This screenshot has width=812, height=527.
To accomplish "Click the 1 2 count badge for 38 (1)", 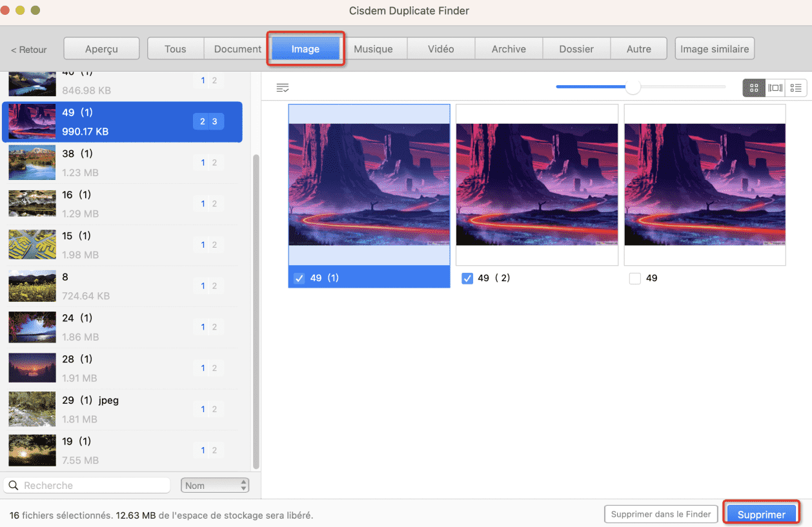I will (208, 163).
